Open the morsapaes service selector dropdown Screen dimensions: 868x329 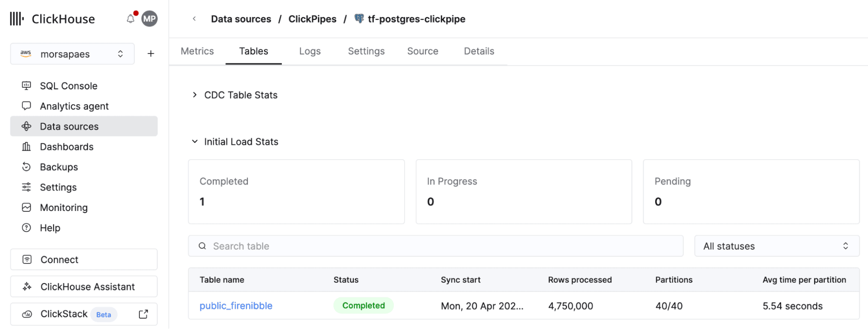pos(72,54)
